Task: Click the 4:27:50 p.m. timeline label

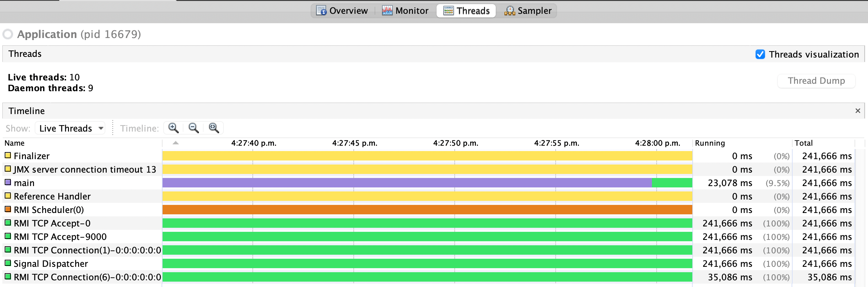Action: pyautogui.click(x=456, y=143)
